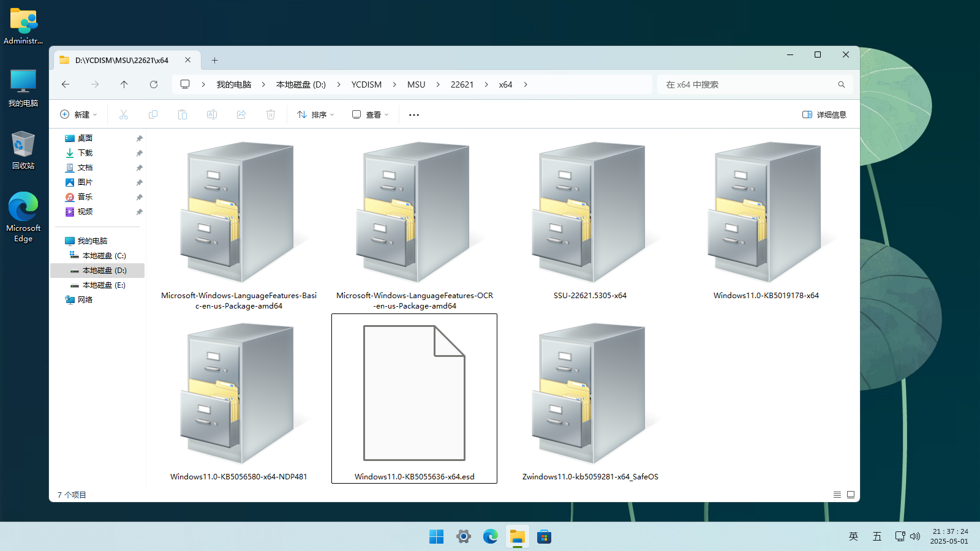Select Windows11.0-KB5056580-x64-NDP481 file

point(239,399)
